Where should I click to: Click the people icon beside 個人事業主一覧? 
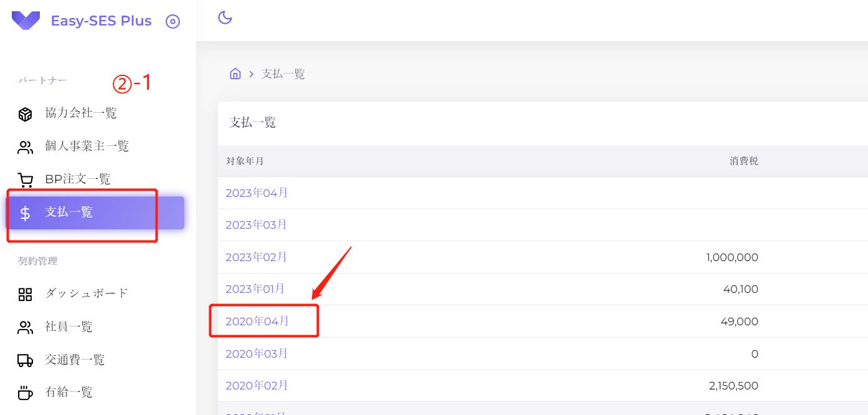tap(25, 147)
